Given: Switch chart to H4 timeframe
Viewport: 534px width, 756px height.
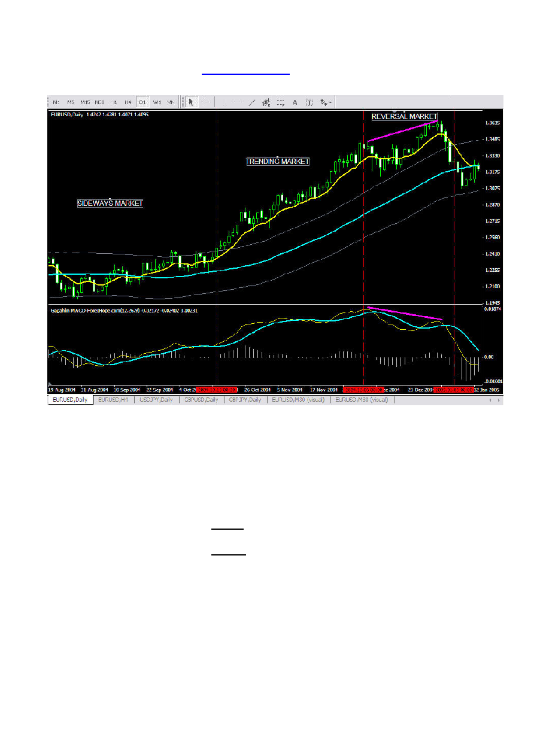Looking at the screenshot, I should [128, 102].
